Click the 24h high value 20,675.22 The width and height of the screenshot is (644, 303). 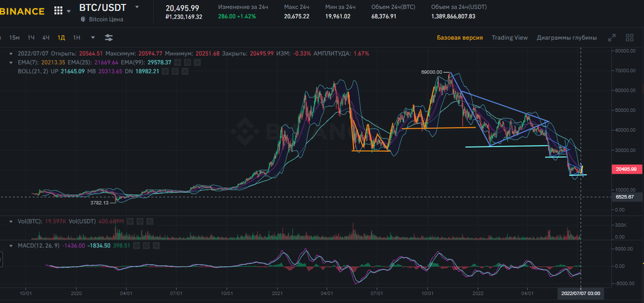[x=297, y=17]
